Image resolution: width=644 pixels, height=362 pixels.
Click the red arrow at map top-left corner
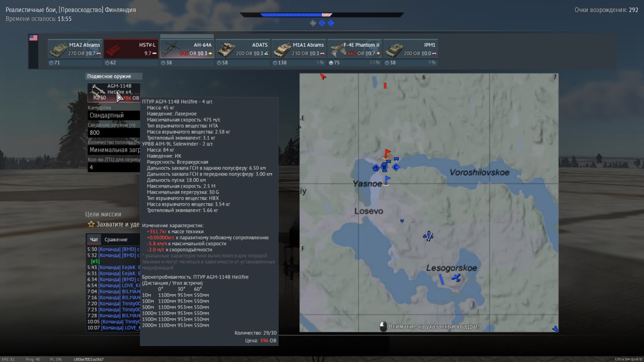click(323, 76)
